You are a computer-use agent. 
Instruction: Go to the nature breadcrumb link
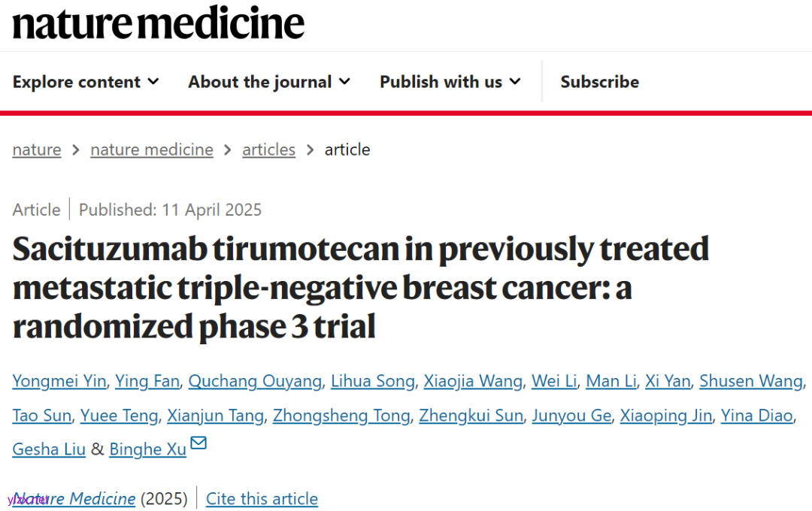tap(37, 150)
